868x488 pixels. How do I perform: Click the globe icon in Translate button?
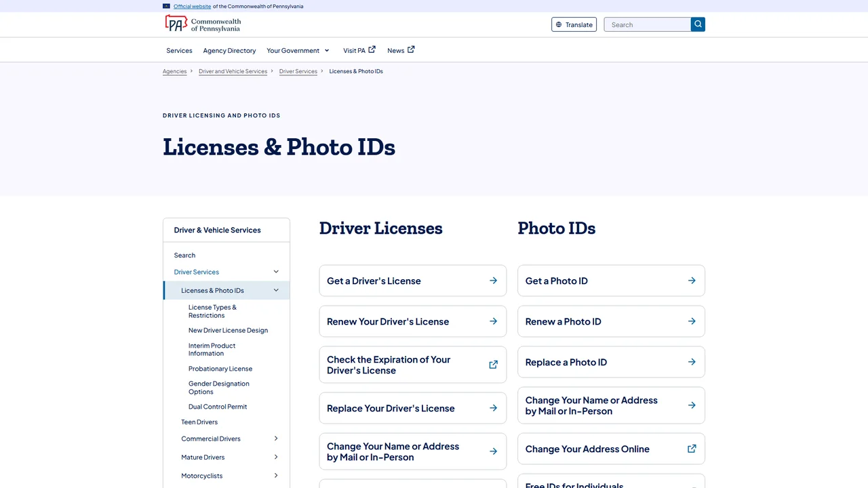(559, 25)
